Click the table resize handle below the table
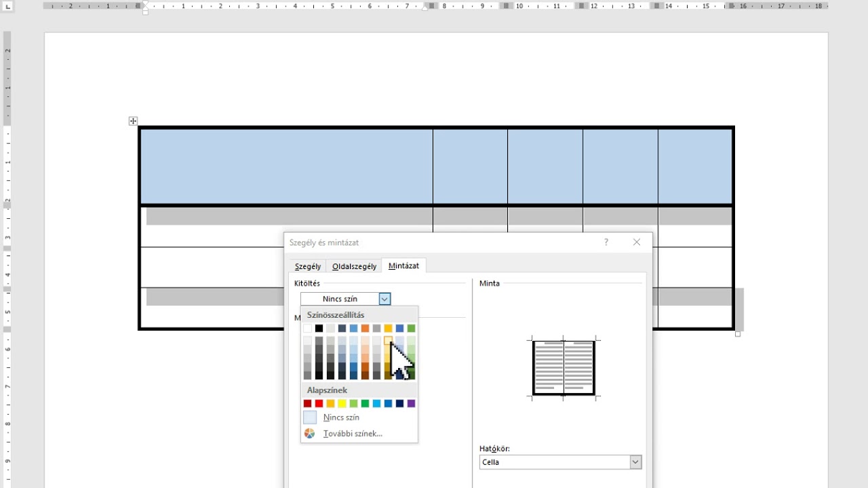The image size is (868, 488). pyautogui.click(x=738, y=333)
